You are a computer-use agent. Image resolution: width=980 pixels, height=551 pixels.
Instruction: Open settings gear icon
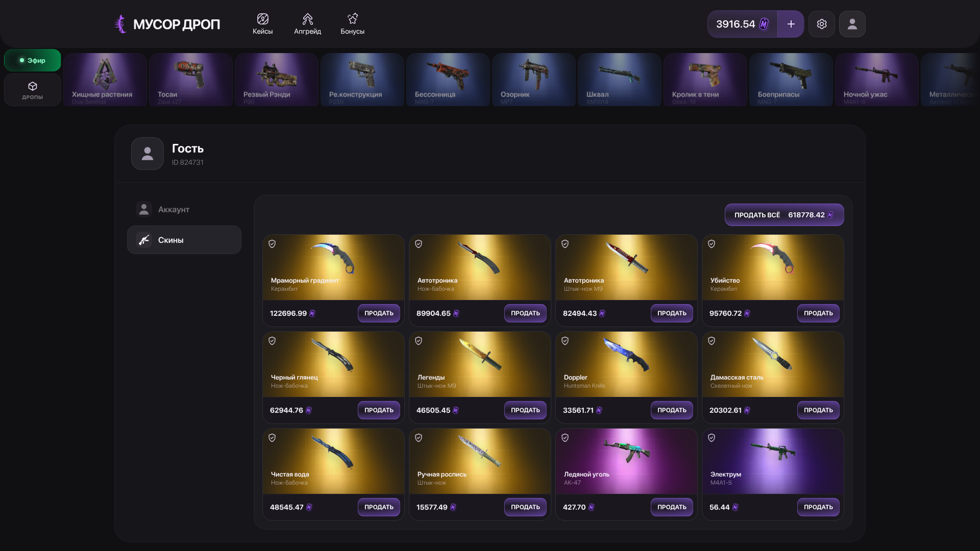822,24
